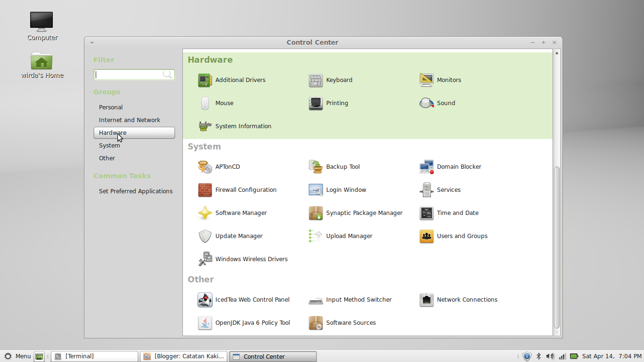The height and width of the screenshot is (362, 644).
Task: Manage Users and Groups
Action: pos(462,236)
